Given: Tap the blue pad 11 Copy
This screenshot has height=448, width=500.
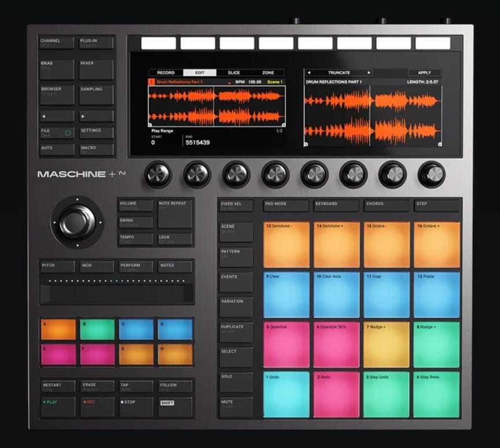Looking at the screenshot, I should click(x=387, y=295).
